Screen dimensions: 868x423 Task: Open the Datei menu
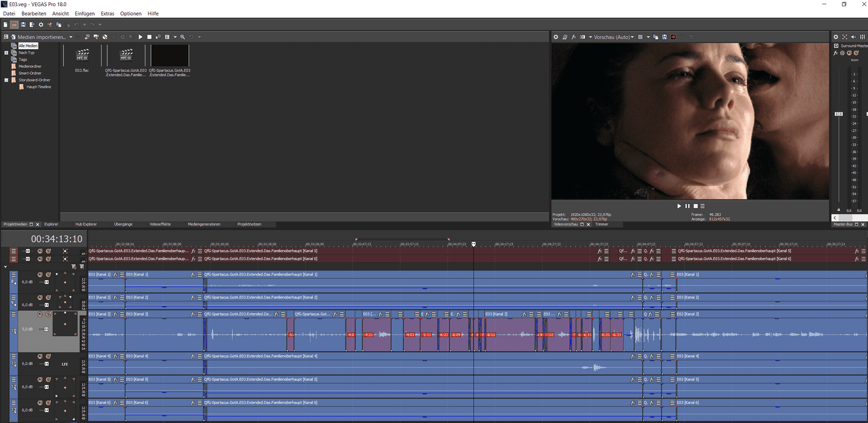(9, 14)
